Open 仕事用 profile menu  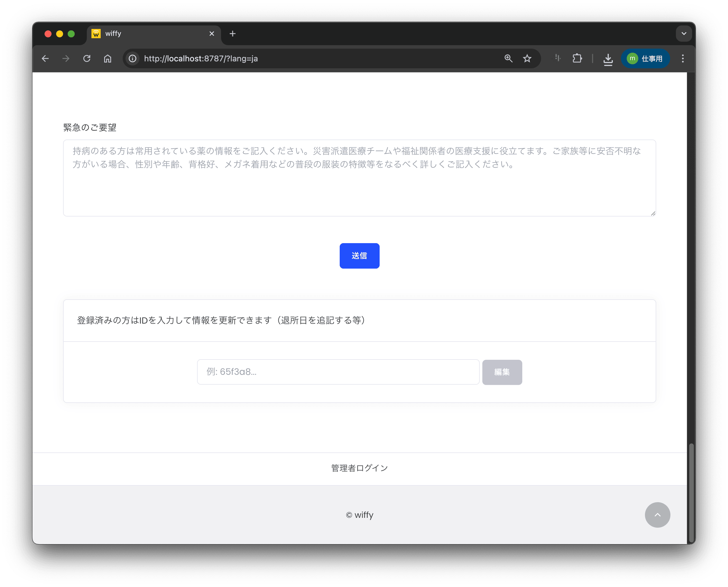coord(645,58)
